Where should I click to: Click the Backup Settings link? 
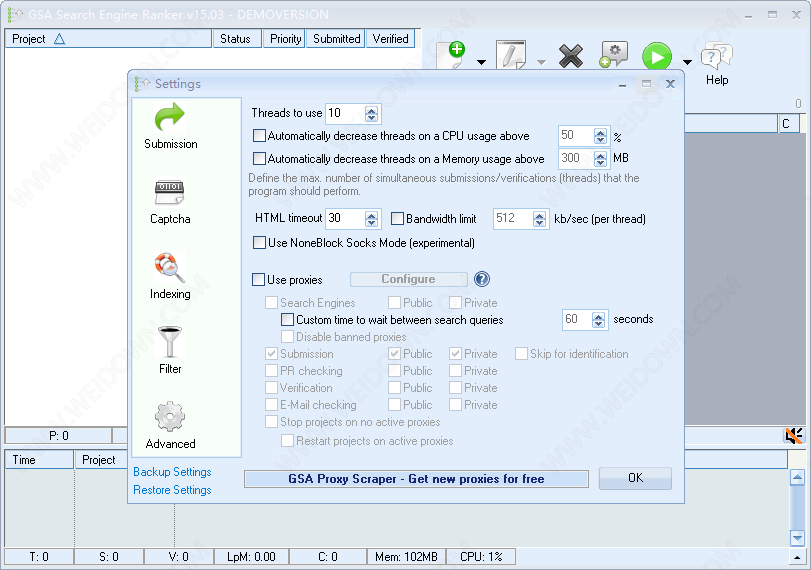(172, 472)
